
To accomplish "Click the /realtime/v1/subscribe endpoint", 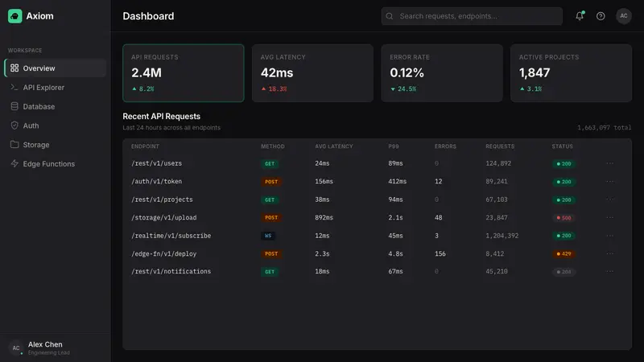I will click(171, 236).
